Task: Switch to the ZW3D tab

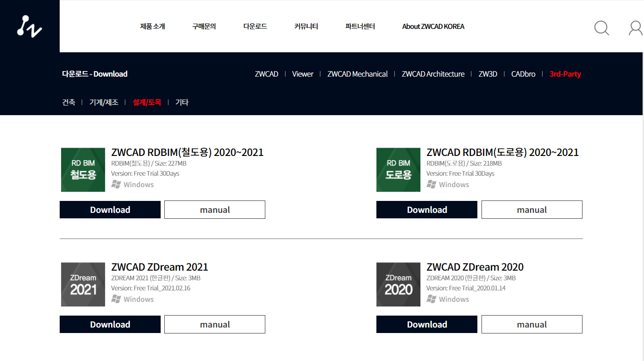Action: 488,74
